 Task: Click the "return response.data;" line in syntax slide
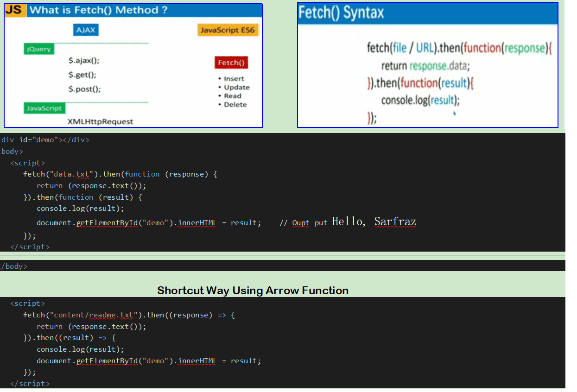coord(425,66)
